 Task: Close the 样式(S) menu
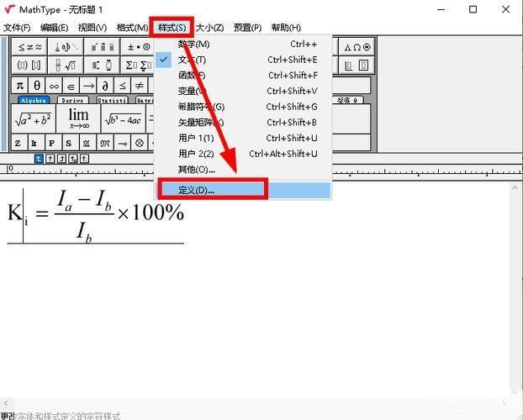pyautogui.click(x=172, y=28)
